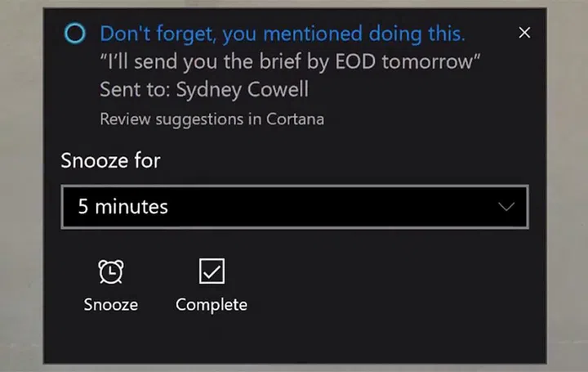This screenshot has height=372, width=588.
Task: Click empty space right of "Snooze for"
Action: pos(343,160)
